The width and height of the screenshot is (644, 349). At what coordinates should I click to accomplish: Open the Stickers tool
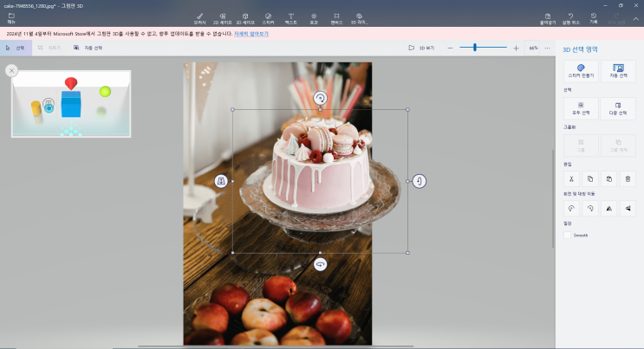(x=268, y=17)
